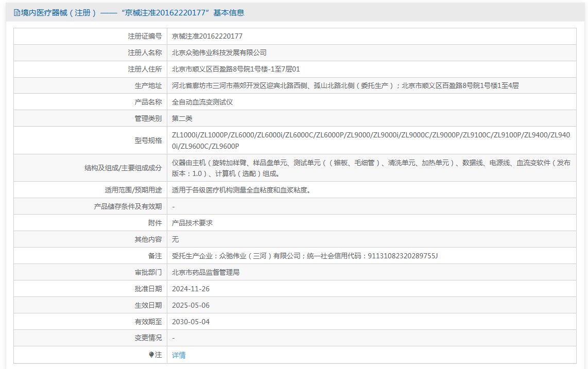Click the registrant name 北京众驰伟业科技发展有限公司

(x=219, y=53)
